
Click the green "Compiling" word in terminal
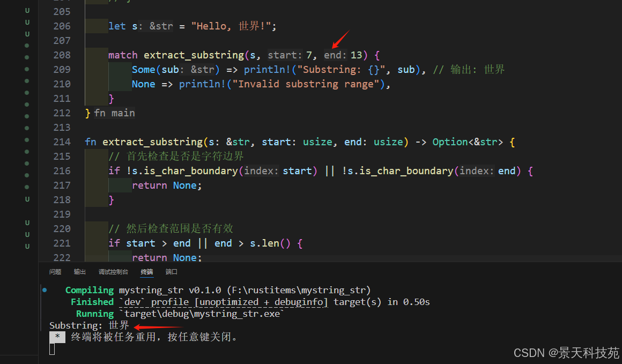[x=89, y=290]
